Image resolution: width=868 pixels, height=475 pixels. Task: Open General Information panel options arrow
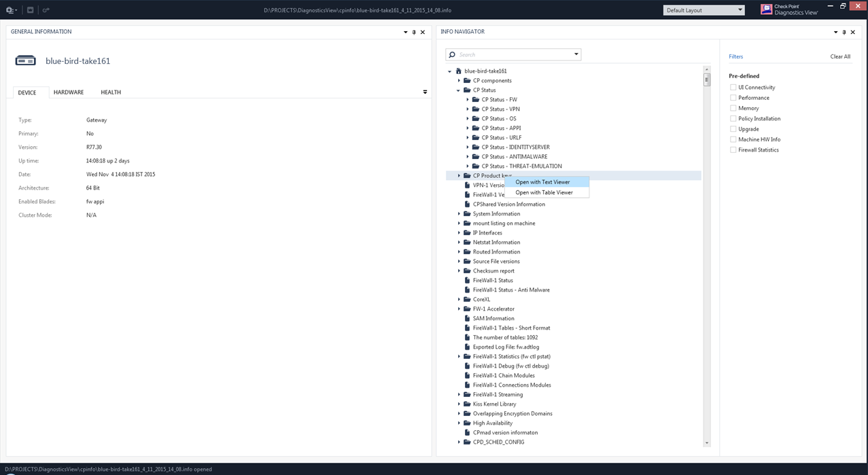click(x=406, y=32)
